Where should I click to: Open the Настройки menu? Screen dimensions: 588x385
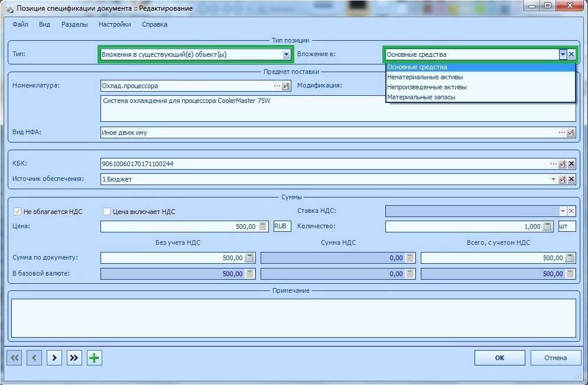pyautogui.click(x=115, y=24)
